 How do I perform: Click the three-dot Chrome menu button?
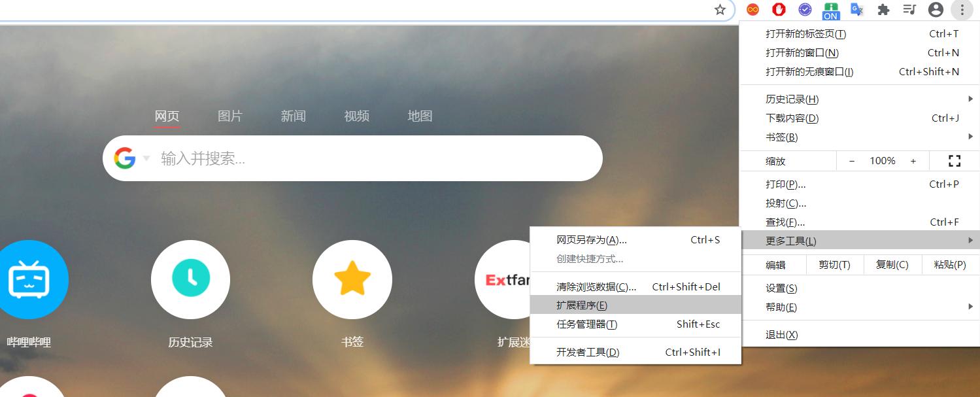962,9
